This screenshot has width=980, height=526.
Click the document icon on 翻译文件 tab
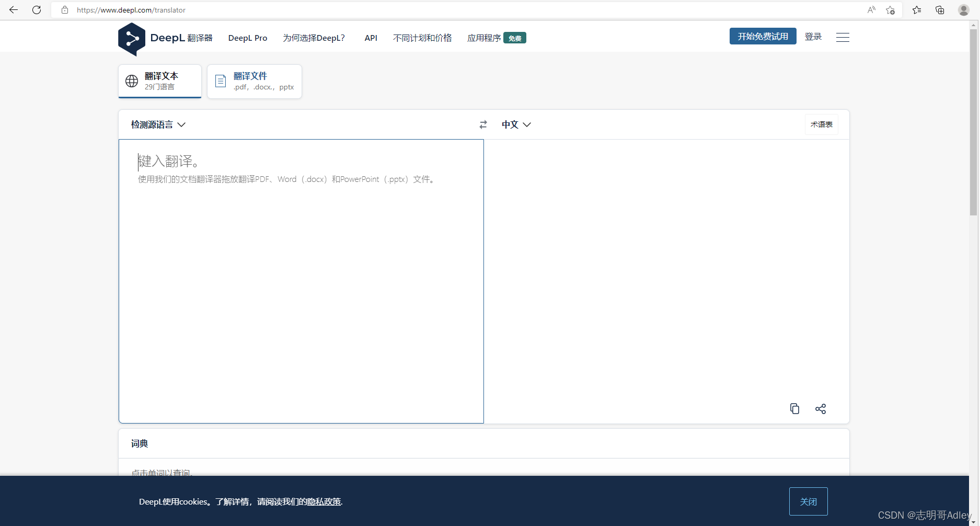(221, 81)
